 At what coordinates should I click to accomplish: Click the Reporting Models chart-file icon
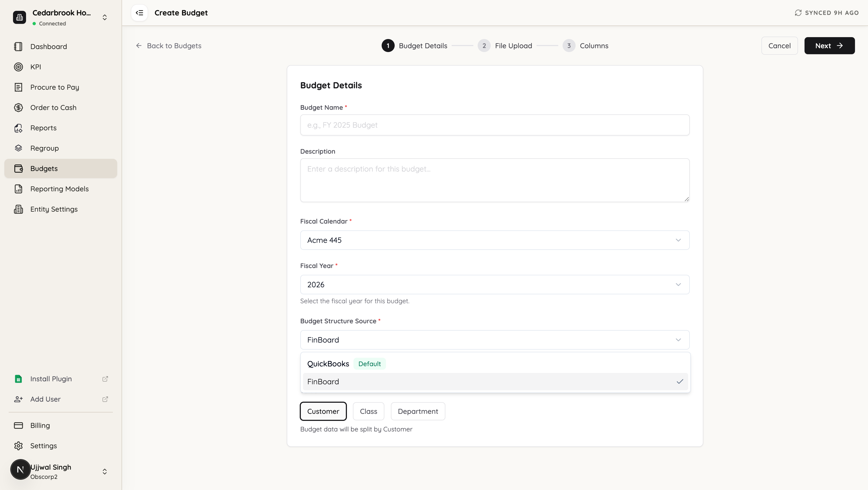pyautogui.click(x=18, y=189)
